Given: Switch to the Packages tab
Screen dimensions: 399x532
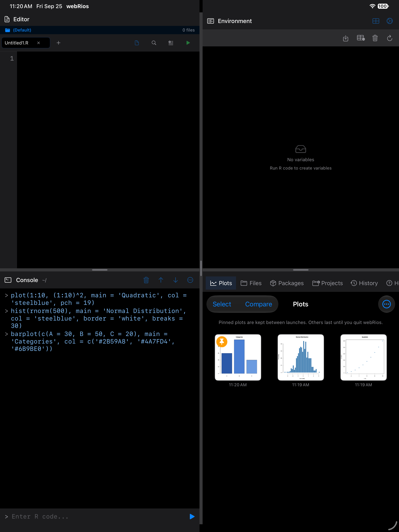Looking at the screenshot, I should click(x=287, y=283).
